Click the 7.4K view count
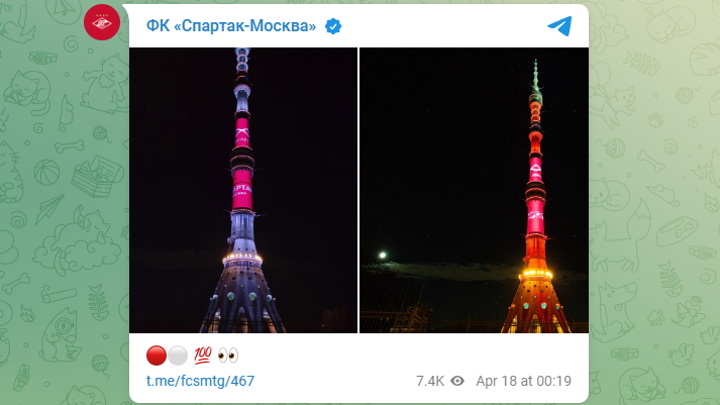This screenshot has width=720, height=405. 430,381
